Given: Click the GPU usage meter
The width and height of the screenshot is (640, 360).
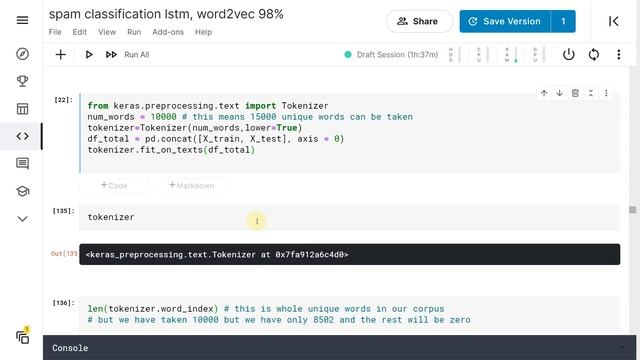Looking at the screenshot, I should [x=538, y=55].
